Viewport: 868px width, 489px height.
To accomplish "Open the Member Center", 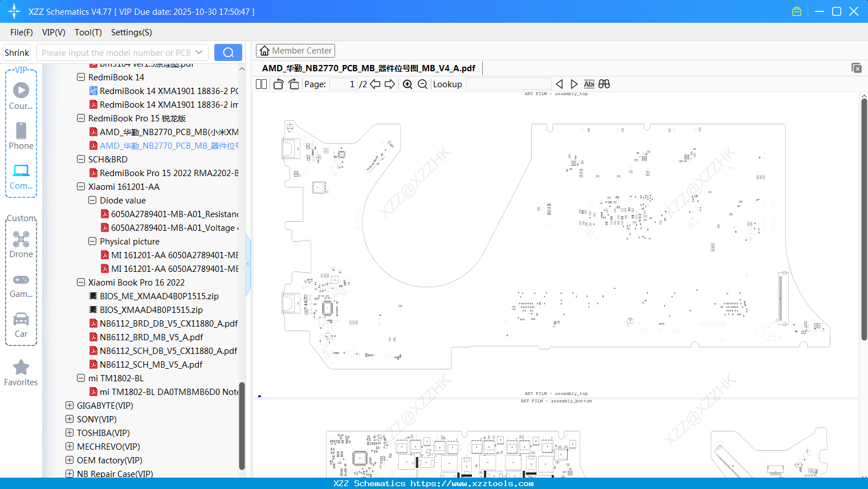I will 295,51.
